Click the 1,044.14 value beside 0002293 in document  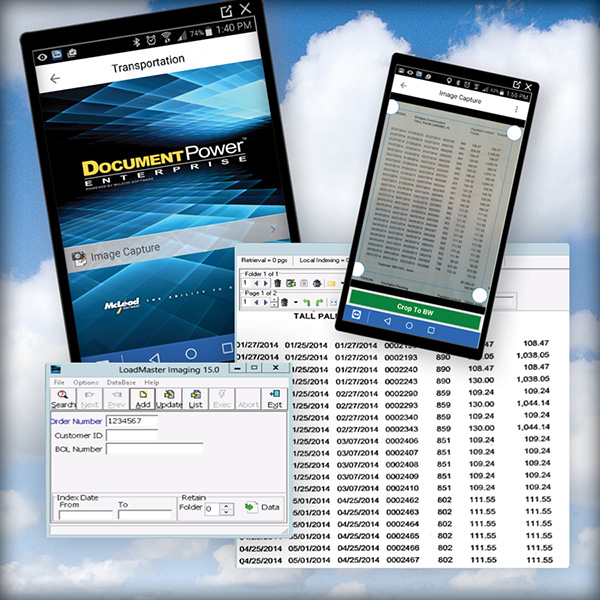(x=533, y=403)
